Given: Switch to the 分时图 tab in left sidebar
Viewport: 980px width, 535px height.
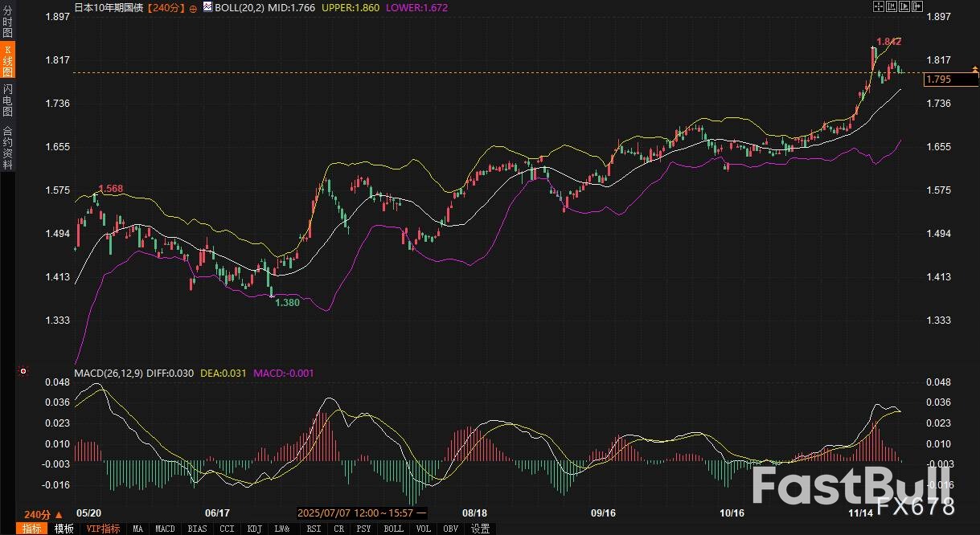Looking at the screenshot, I should [7, 27].
